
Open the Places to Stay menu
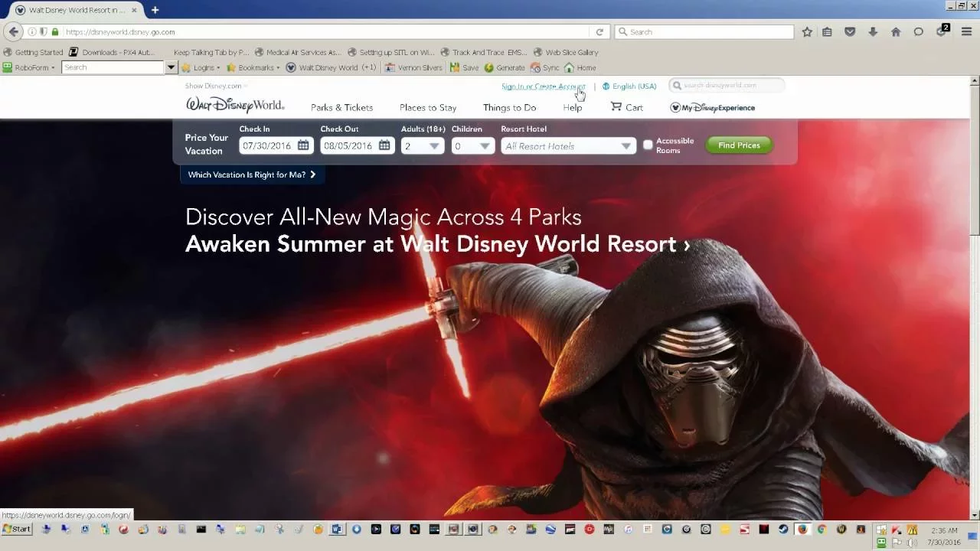[x=428, y=107]
